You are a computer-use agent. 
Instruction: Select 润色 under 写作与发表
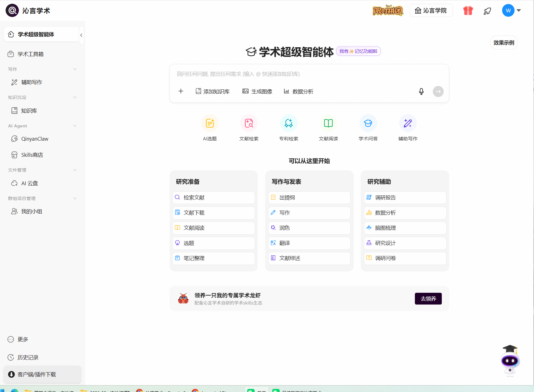point(309,228)
